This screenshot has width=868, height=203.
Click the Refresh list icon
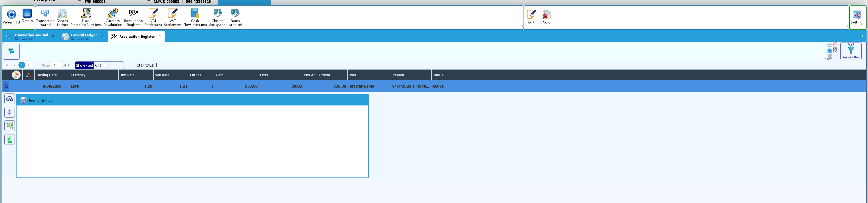coord(12,17)
